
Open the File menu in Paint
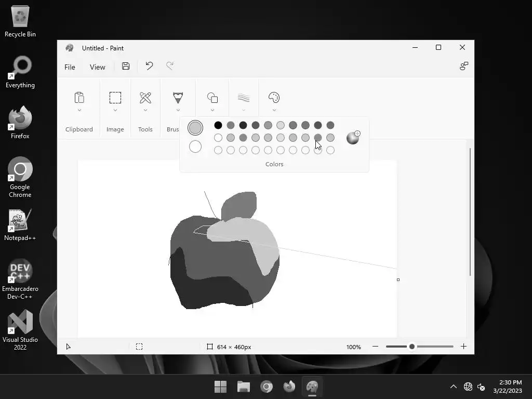pyautogui.click(x=70, y=67)
